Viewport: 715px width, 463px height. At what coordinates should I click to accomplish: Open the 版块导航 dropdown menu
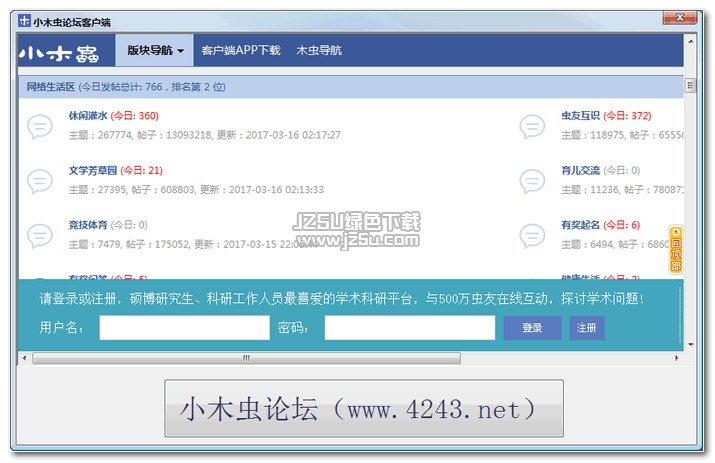pyautogui.click(x=155, y=50)
